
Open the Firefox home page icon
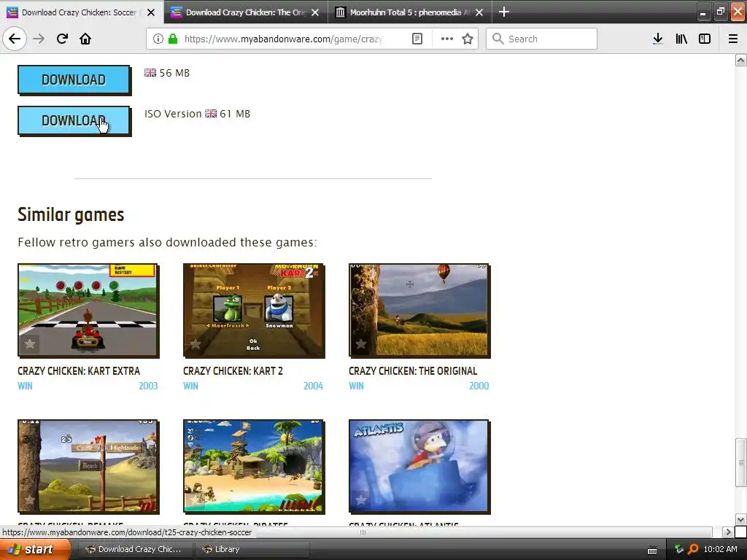point(85,39)
